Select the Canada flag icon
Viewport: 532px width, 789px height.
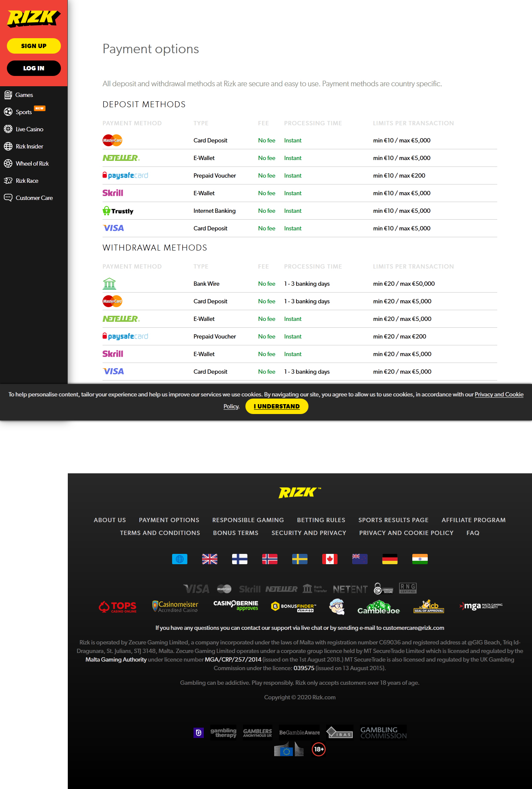point(329,559)
